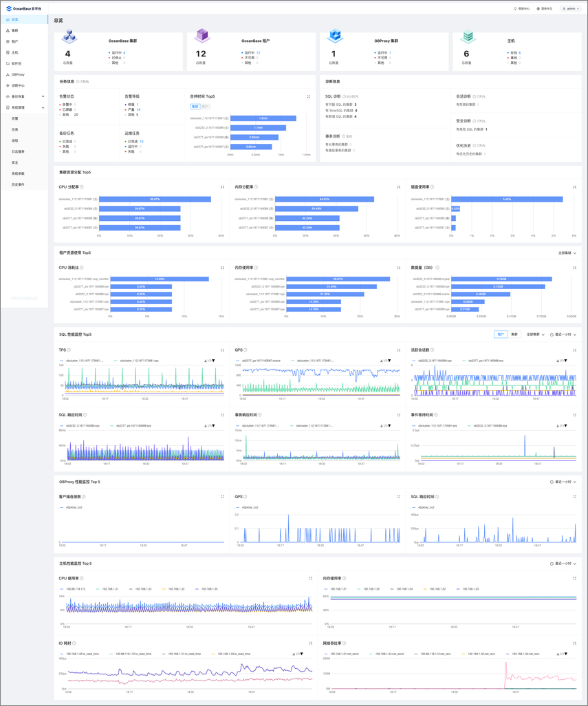Screen dimensions: 588x706
Task: Open 最近一小时 time range in SQL 性能监控
Action: (x=563, y=334)
